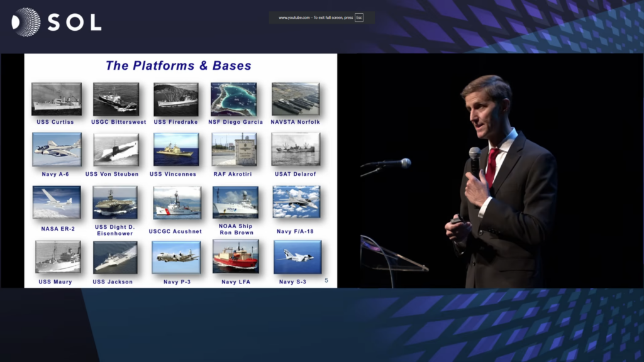Click the SOL logo icon
644x362 pixels.
tap(26, 22)
